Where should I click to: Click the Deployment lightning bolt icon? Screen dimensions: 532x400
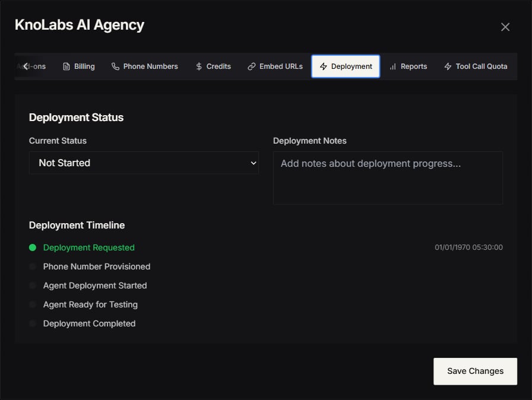(x=324, y=66)
